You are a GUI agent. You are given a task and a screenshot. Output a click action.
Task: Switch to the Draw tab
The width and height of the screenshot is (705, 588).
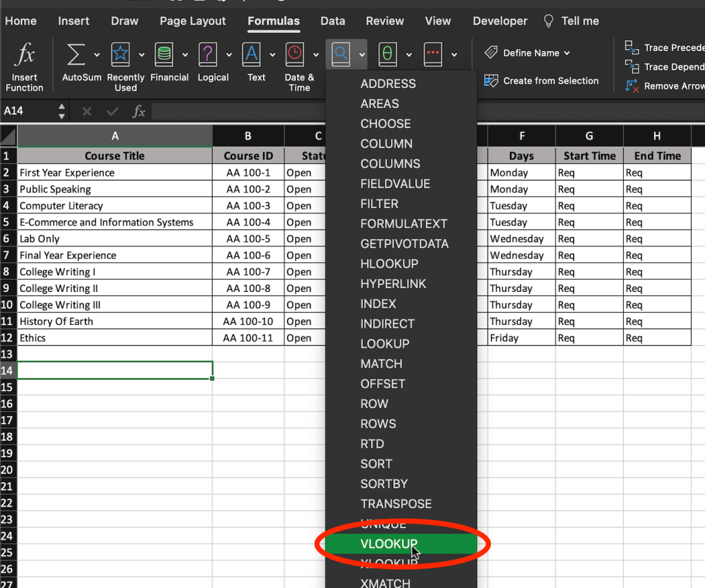[x=125, y=21]
